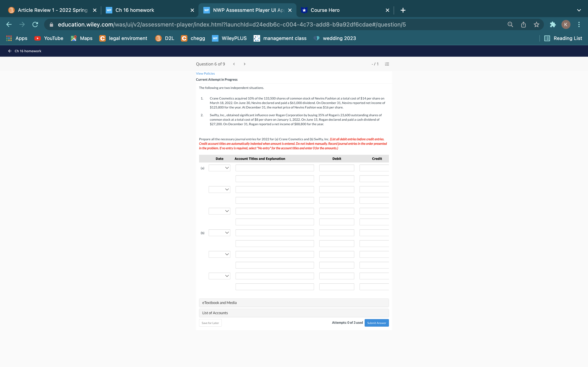
Task: Click the share page icon in address bar
Action: point(523,24)
